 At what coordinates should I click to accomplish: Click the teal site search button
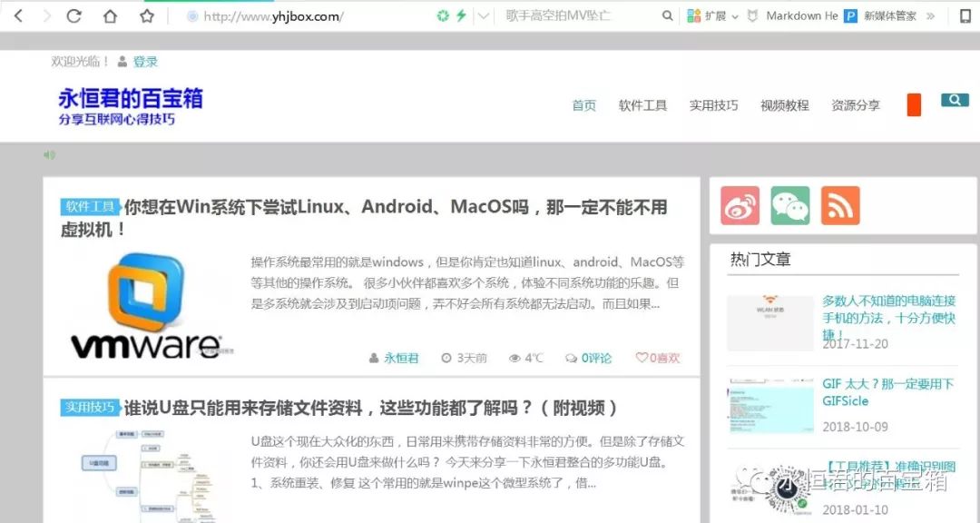click(x=955, y=100)
